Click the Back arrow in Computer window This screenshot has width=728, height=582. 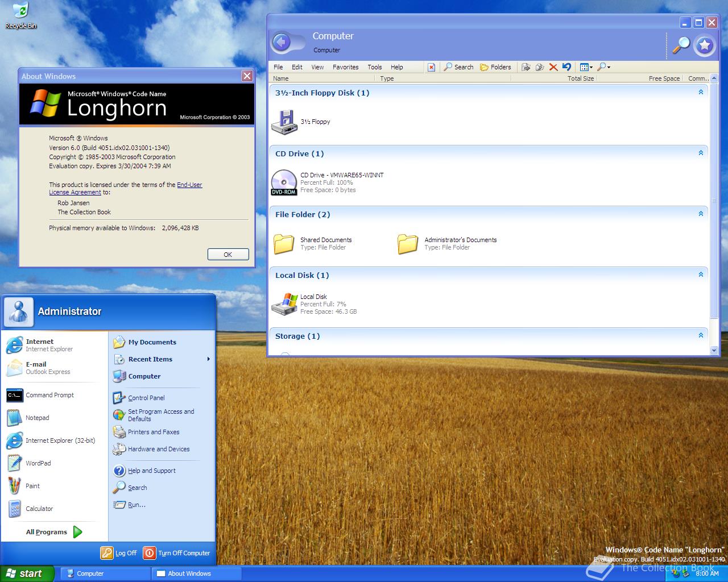281,42
